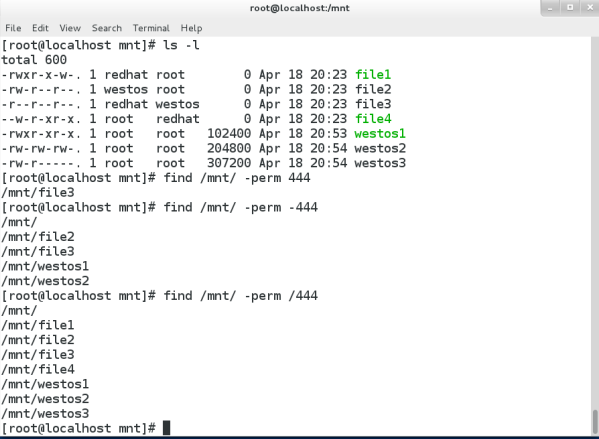599x439 pixels.
Task: Click the size value 102400
Action: (229, 133)
